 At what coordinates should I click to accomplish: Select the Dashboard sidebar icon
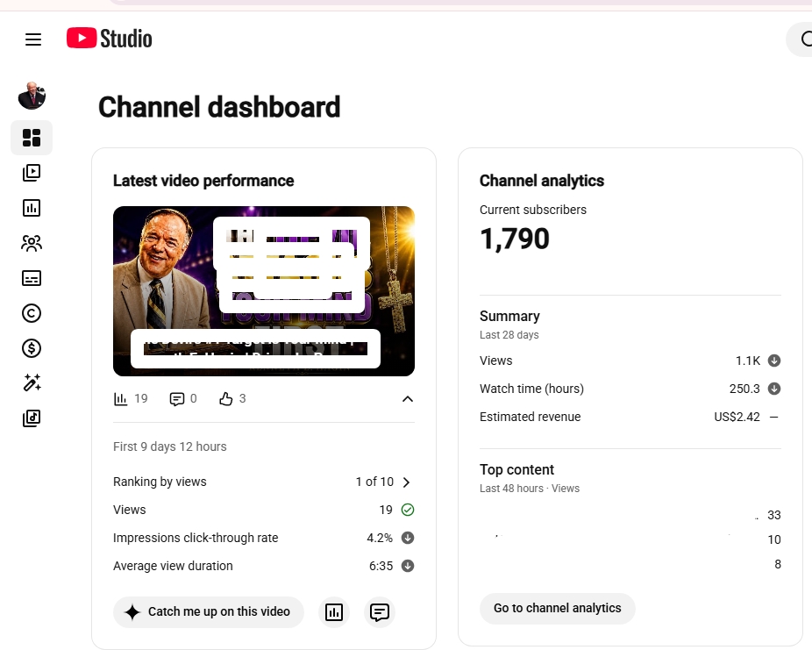[32, 138]
